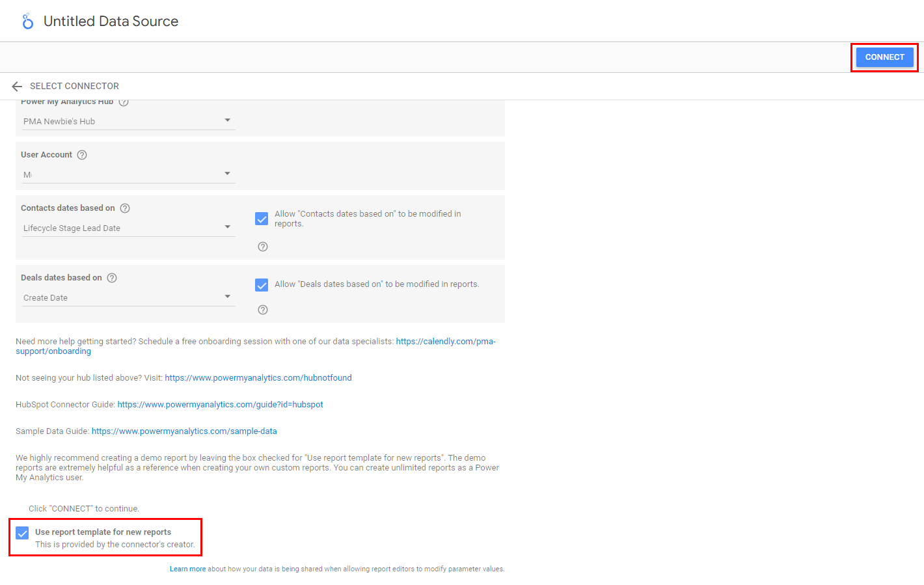The image size is (924, 585).
Task: Expand the User Account dropdown
Action: 128,174
